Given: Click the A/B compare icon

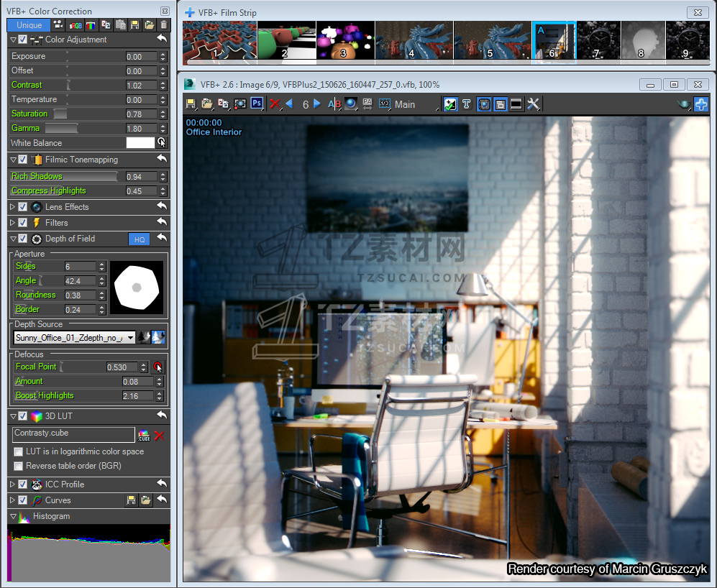Looking at the screenshot, I should click(x=334, y=104).
